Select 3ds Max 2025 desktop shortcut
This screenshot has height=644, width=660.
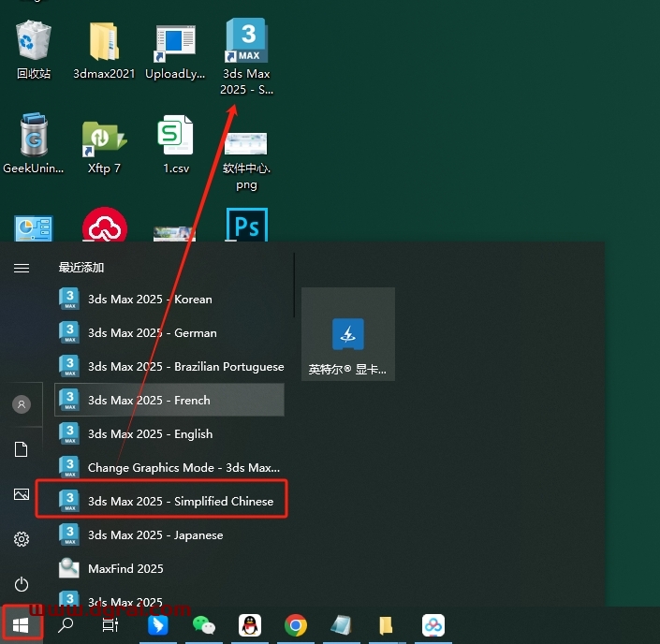[246, 56]
